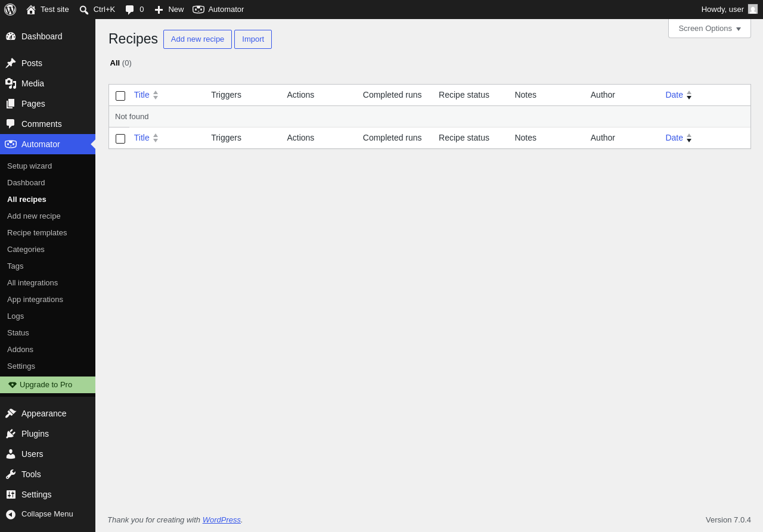The height and width of the screenshot is (532, 763).
Task: Click the Automator text in admin bar
Action: (226, 10)
